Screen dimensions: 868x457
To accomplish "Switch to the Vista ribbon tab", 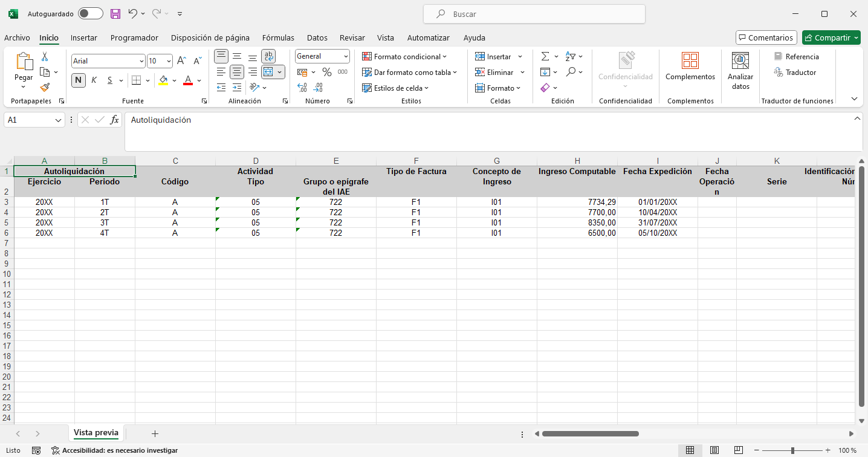I will pos(386,37).
